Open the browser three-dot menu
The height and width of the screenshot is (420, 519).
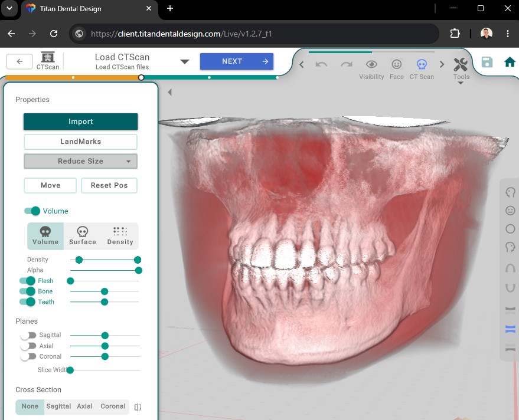pos(507,34)
